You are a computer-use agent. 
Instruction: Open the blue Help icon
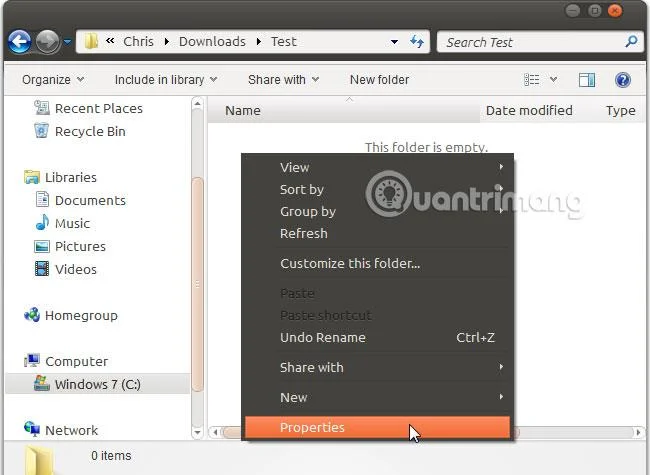623,80
